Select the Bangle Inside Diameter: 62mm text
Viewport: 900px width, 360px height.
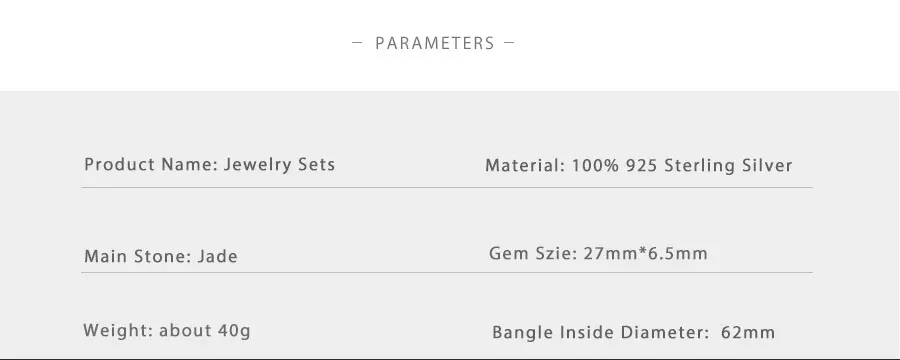click(x=634, y=332)
